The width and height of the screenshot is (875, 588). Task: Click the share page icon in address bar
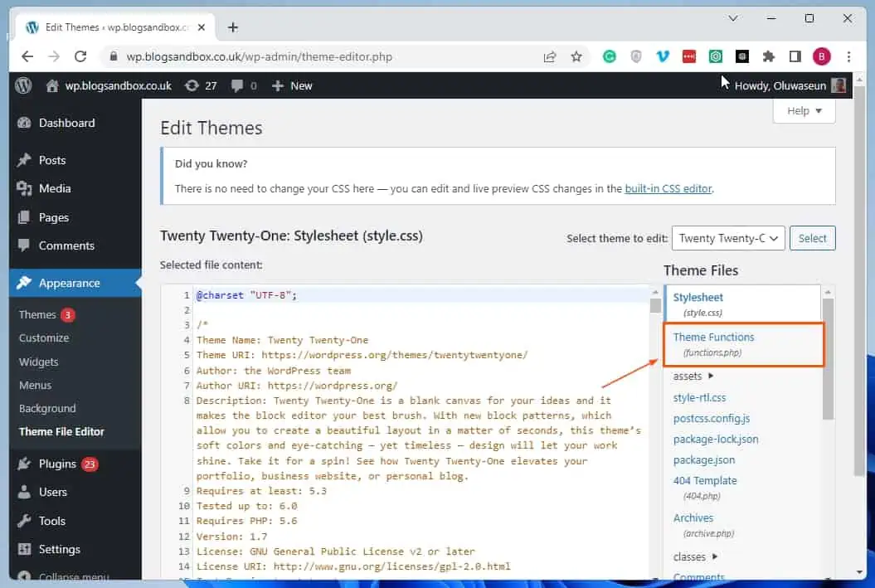tap(550, 56)
